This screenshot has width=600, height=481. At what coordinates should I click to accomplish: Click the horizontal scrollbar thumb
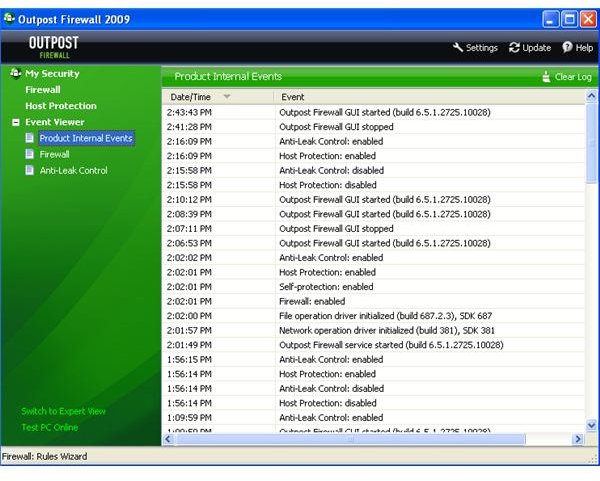click(350, 439)
